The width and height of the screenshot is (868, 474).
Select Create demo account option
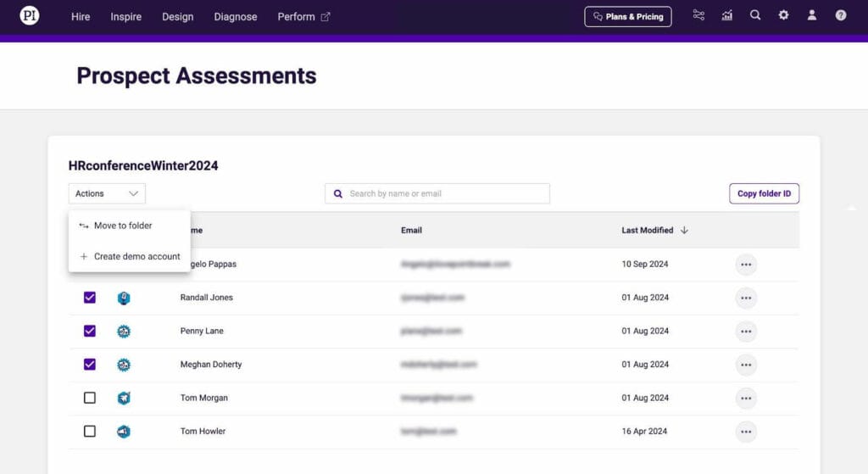(x=136, y=256)
